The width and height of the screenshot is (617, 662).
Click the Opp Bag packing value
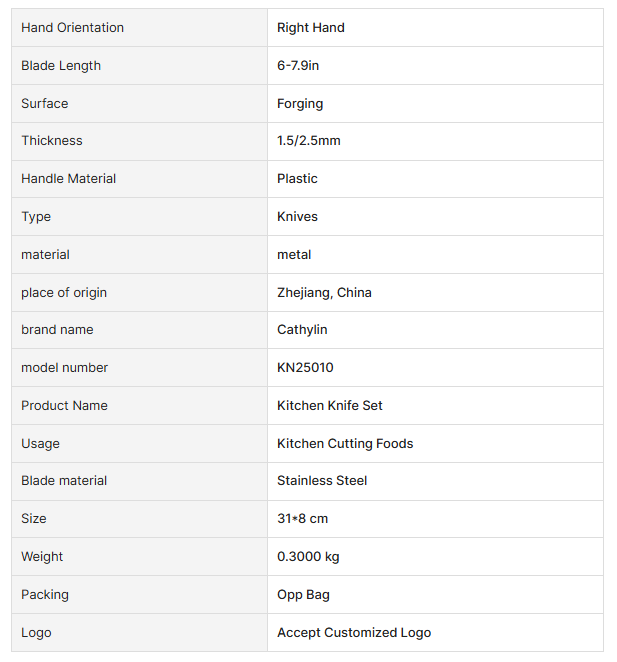pos(303,595)
